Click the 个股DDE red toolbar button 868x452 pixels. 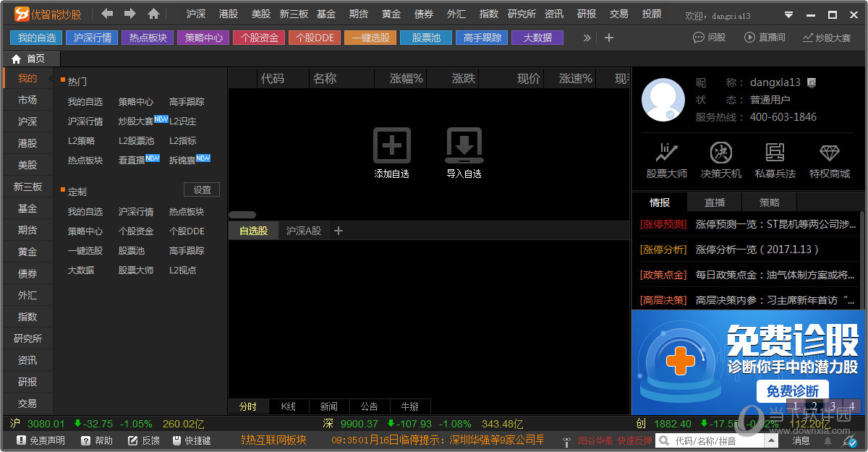coord(315,38)
